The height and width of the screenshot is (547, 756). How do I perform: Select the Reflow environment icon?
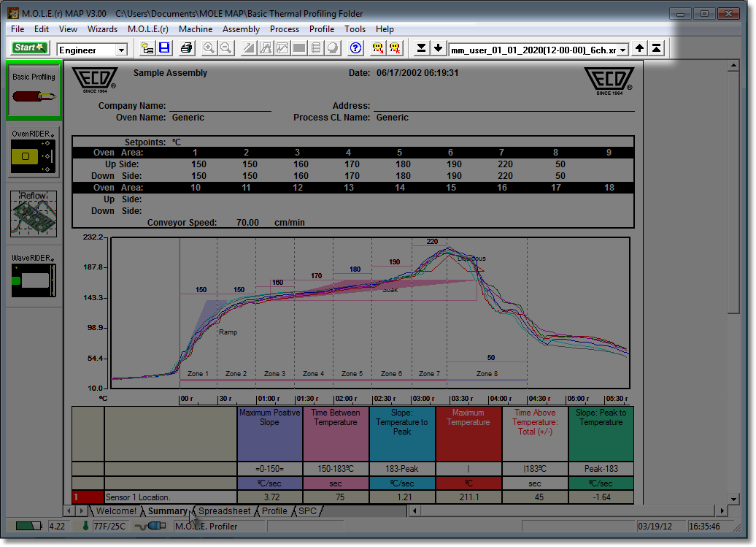(x=34, y=214)
